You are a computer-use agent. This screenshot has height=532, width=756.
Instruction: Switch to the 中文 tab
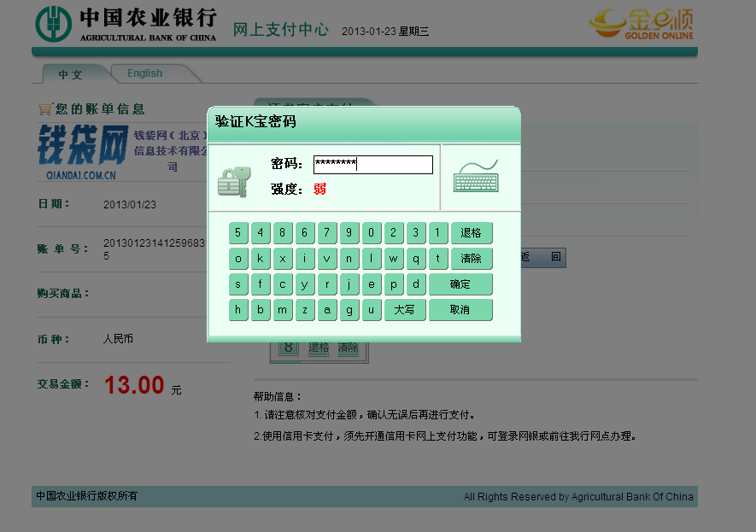coord(70,74)
